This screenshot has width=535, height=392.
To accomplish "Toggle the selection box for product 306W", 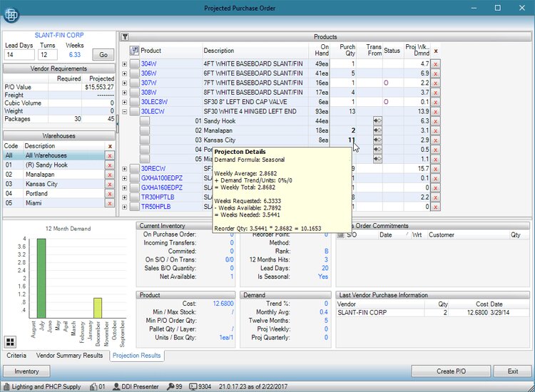I will (134, 73).
